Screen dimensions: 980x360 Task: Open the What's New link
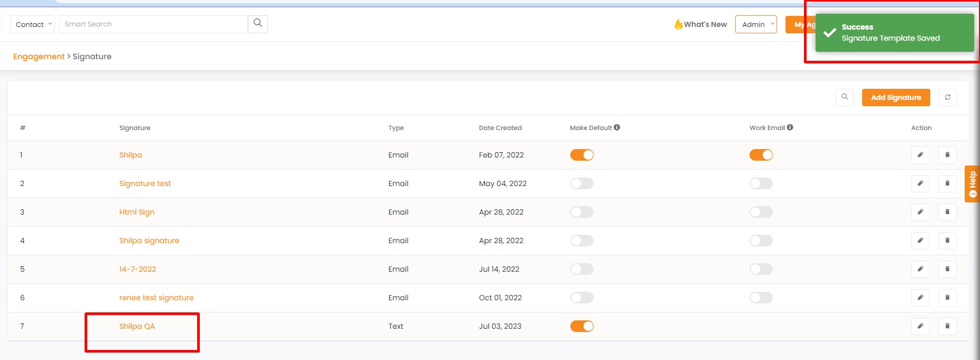(700, 24)
